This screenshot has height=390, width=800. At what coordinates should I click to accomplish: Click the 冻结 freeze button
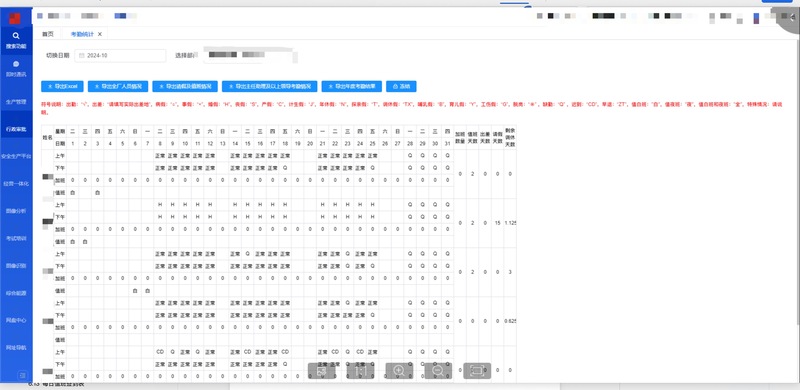[x=401, y=86]
